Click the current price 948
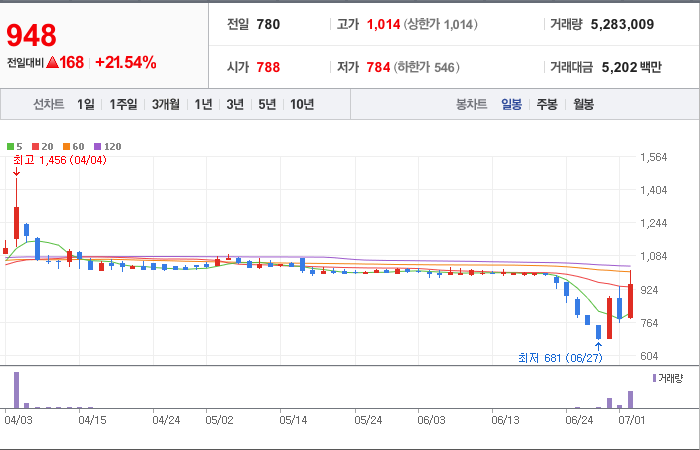 pyautogui.click(x=31, y=35)
